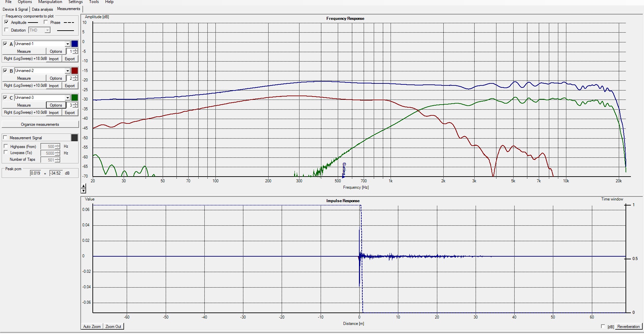Click Auto Zoom button
644x334 pixels.
92,327
